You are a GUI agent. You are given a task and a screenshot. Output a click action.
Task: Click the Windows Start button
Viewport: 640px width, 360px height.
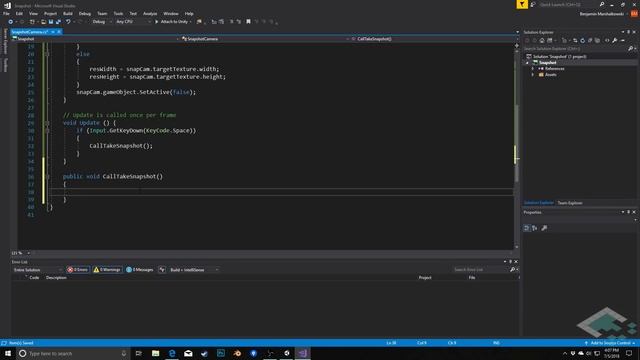click(x=8, y=353)
